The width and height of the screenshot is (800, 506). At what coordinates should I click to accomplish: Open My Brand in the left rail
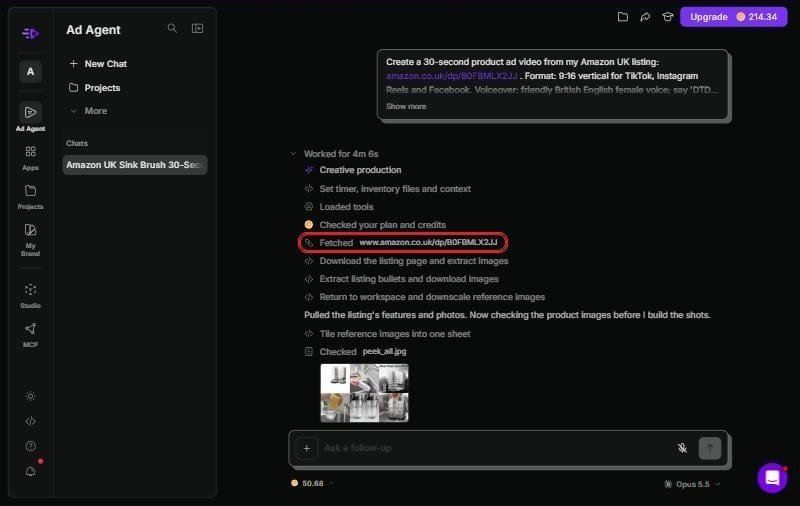click(x=31, y=240)
